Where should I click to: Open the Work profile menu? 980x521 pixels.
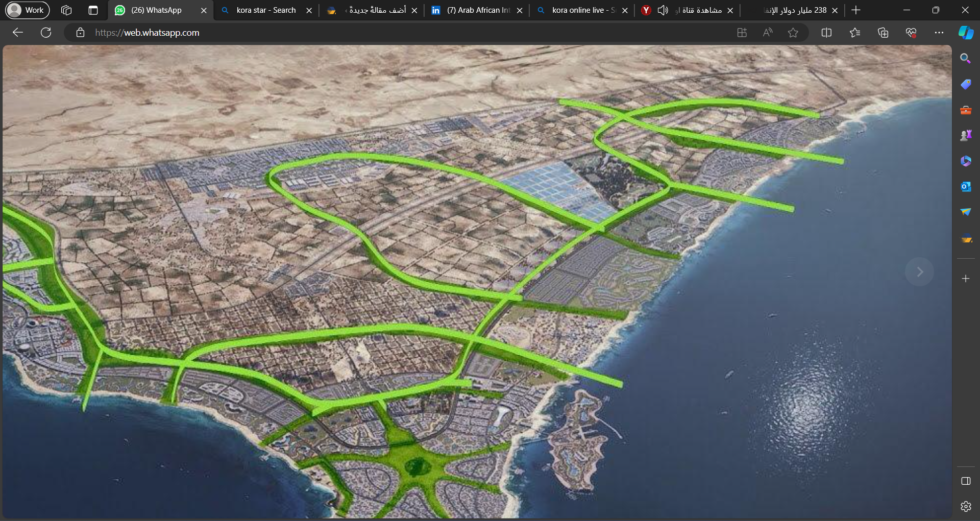[27, 10]
